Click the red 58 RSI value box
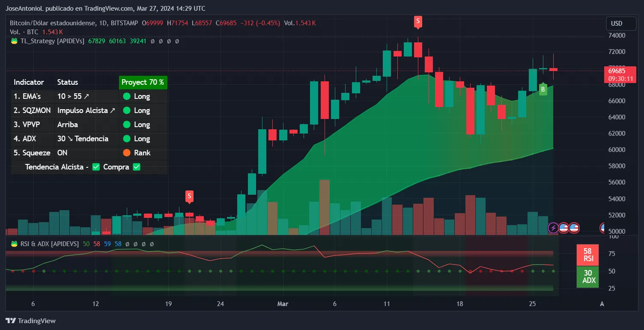This screenshot has height=330, width=644. point(588,255)
